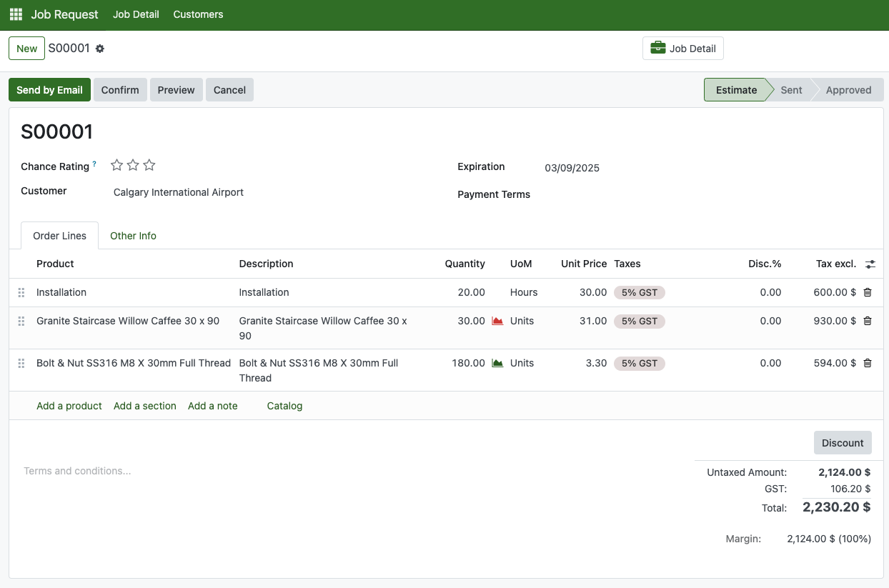This screenshot has width=889, height=588.
Task: Open the Customer dropdown field
Action: (272, 192)
